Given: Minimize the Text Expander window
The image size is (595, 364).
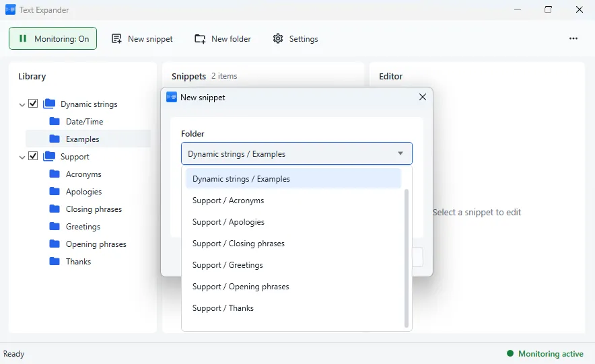Looking at the screenshot, I should [517, 9].
